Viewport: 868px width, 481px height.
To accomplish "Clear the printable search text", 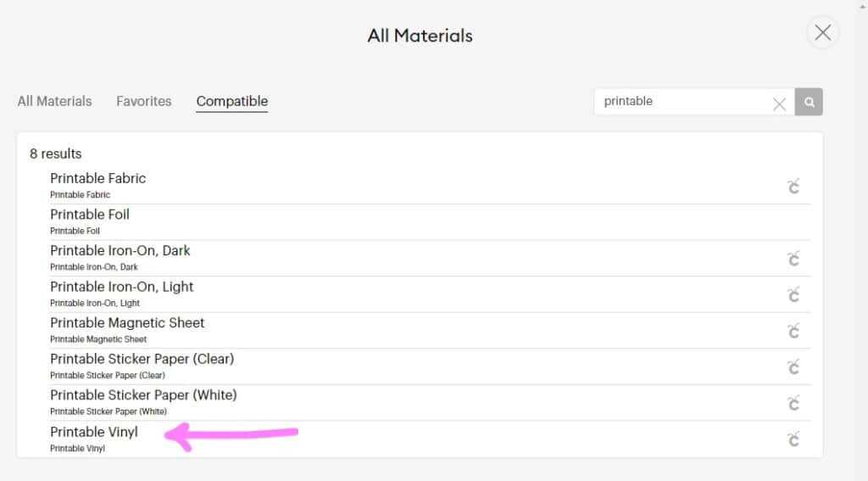I will click(779, 103).
